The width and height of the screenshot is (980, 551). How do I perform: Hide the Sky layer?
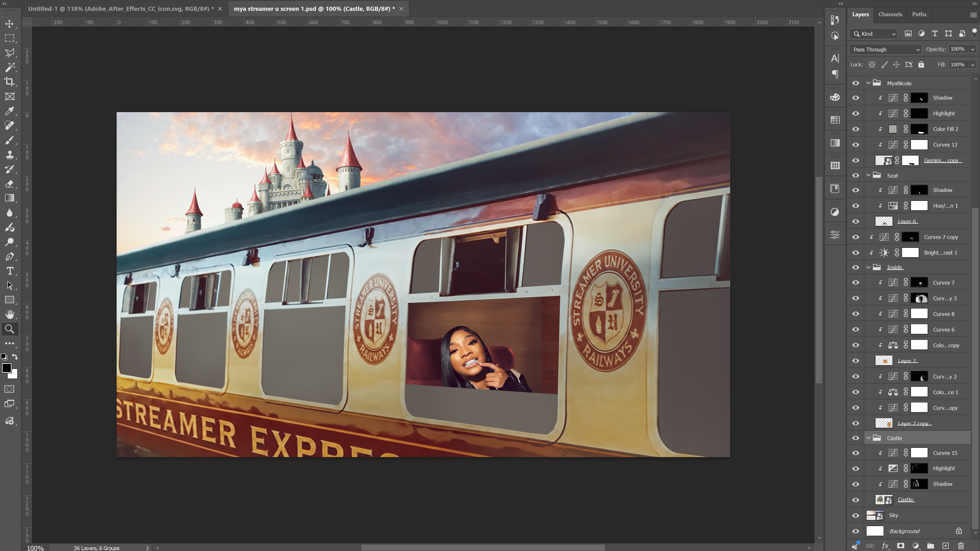[x=856, y=515]
